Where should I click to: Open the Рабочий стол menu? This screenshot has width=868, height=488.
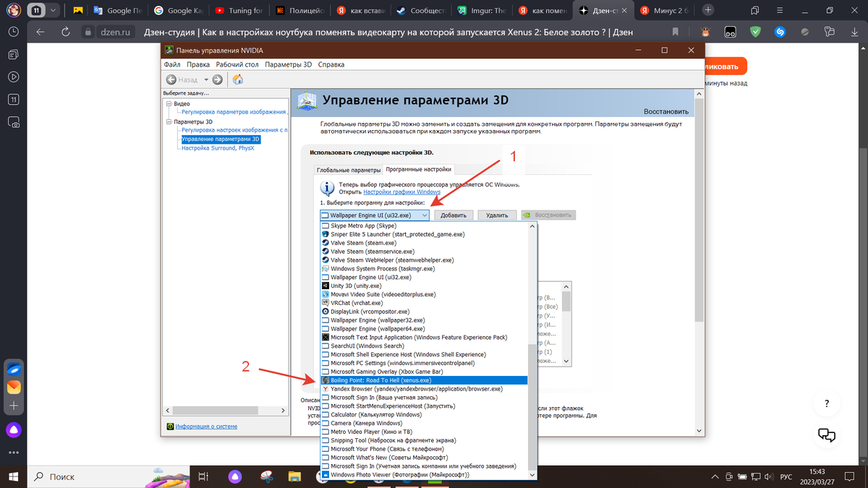[x=237, y=64]
